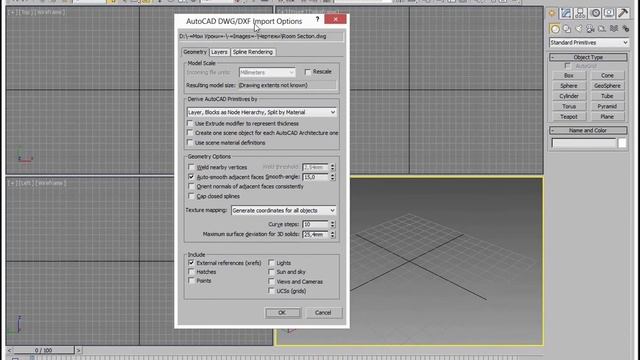Screen dimensions: 640x360
Task: Adjust Maximum surface deviation spinner
Action: (332, 234)
